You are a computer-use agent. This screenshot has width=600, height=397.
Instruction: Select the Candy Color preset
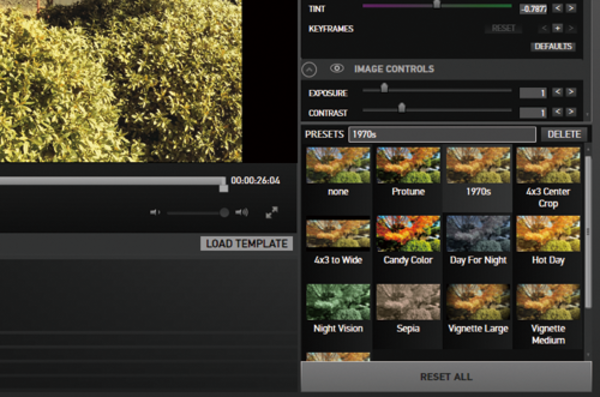(x=408, y=240)
